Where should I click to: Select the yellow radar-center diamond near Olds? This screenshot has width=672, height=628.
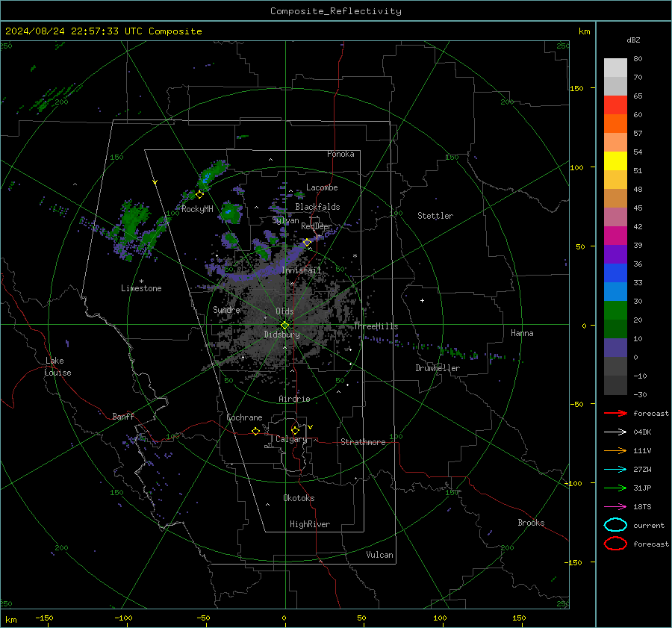(x=285, y=325)
